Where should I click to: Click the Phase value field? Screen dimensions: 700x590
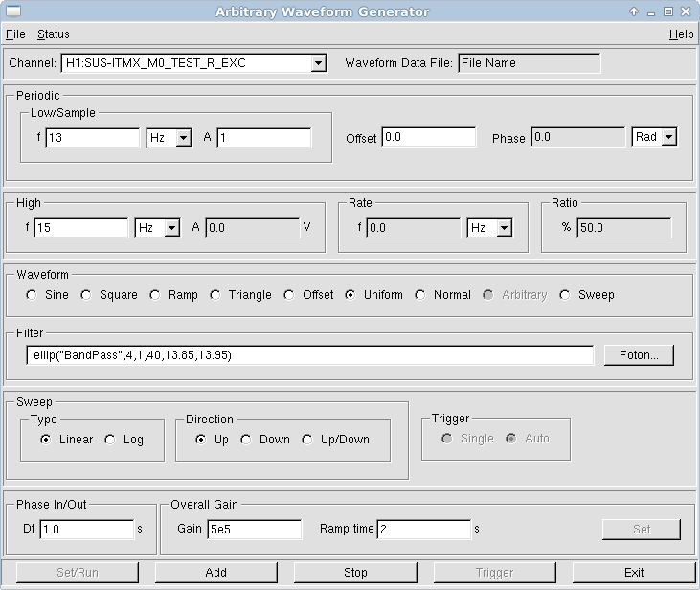tap(578, 137)
